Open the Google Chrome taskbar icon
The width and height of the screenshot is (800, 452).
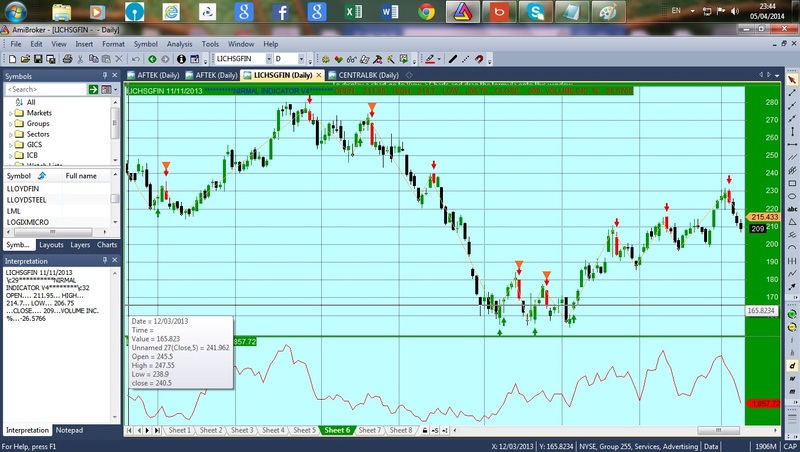(x=427, y=11)
